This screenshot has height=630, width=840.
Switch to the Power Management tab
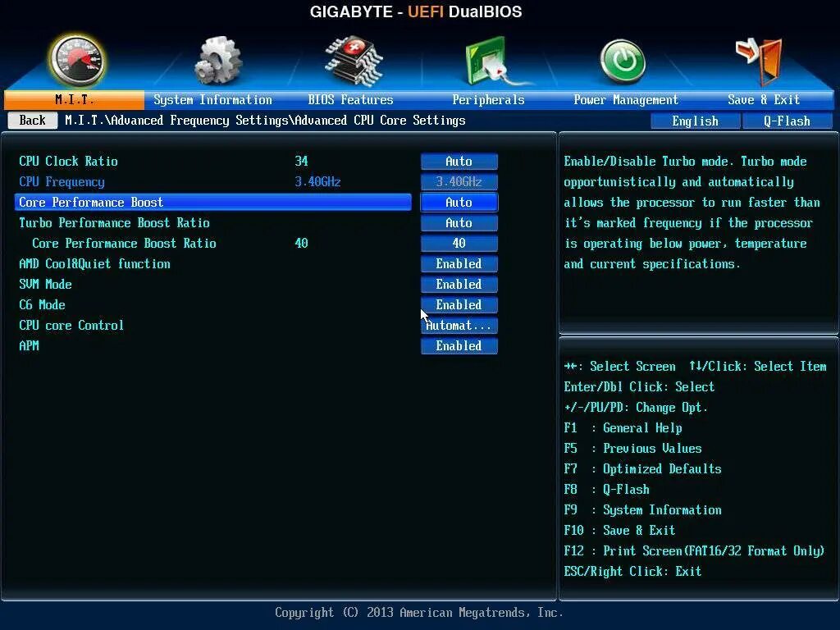click(626, 99)
